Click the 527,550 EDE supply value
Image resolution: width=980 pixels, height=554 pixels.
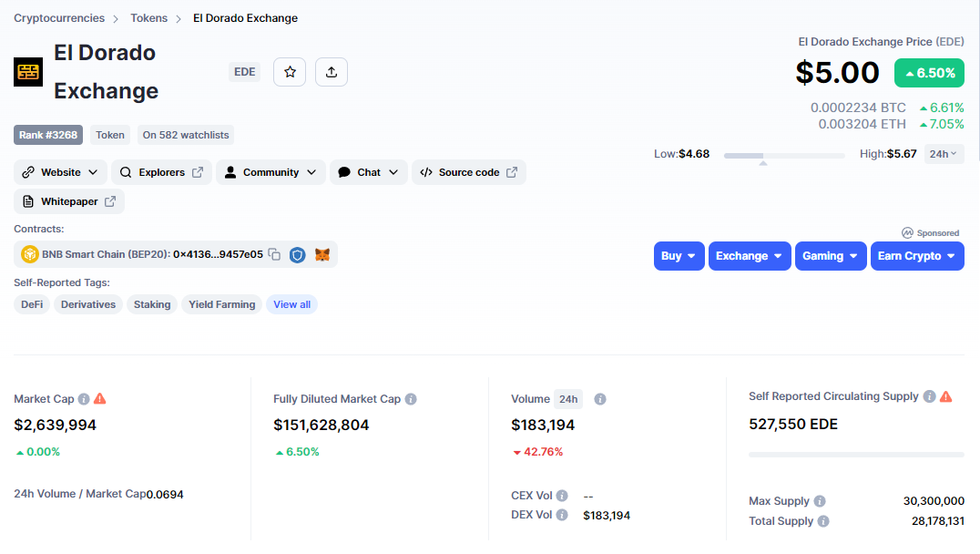click(x=793, y=425)
